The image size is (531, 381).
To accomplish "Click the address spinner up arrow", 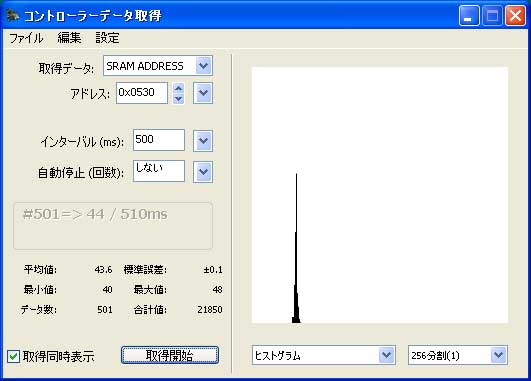I will tap(178, 88).
